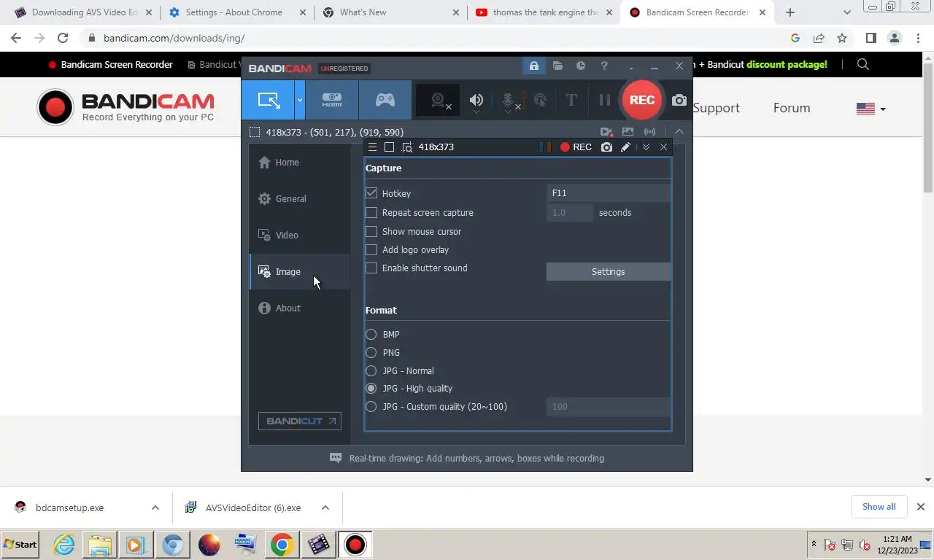Enable Add logo overlay checkbox
934x560 pixels.
pos(371,250)
